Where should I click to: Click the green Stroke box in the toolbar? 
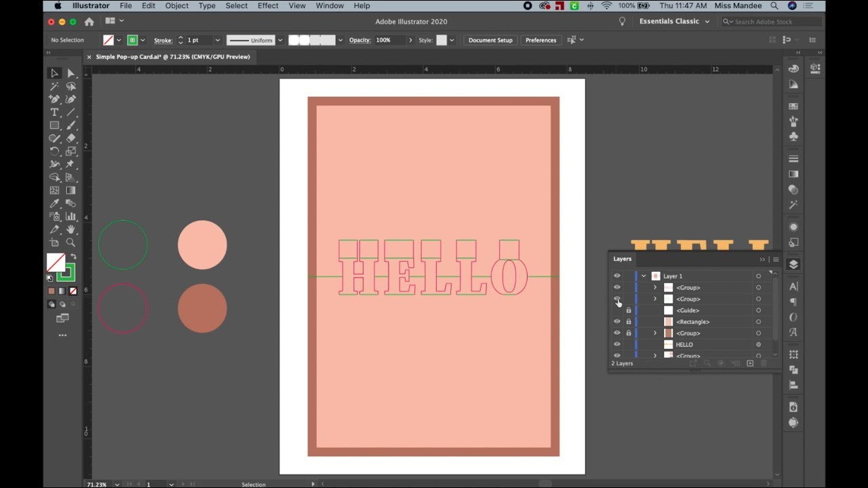coord(66,272)
